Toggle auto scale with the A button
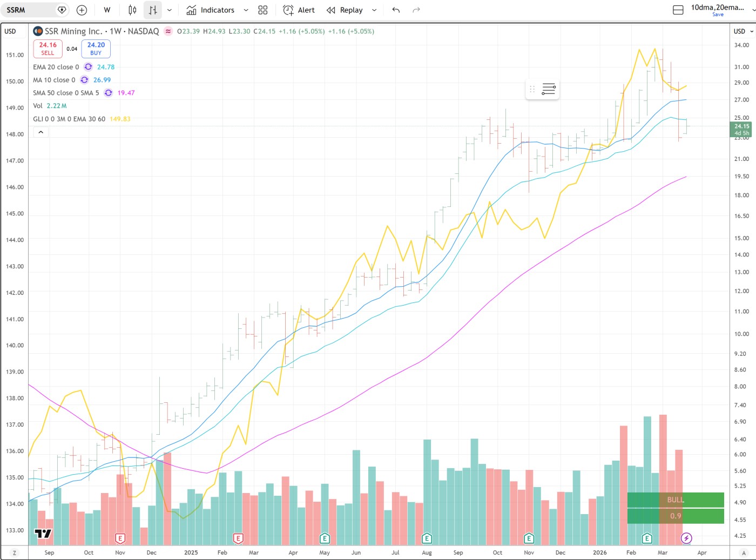Viewport: 756px width, 560px height. pyautogui.click(x=744, y=553)
